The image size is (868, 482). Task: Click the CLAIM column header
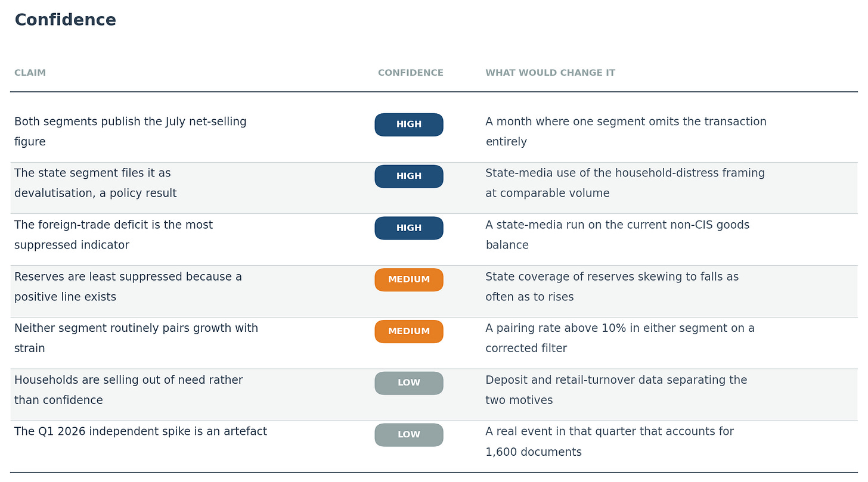tap(30, 73)
